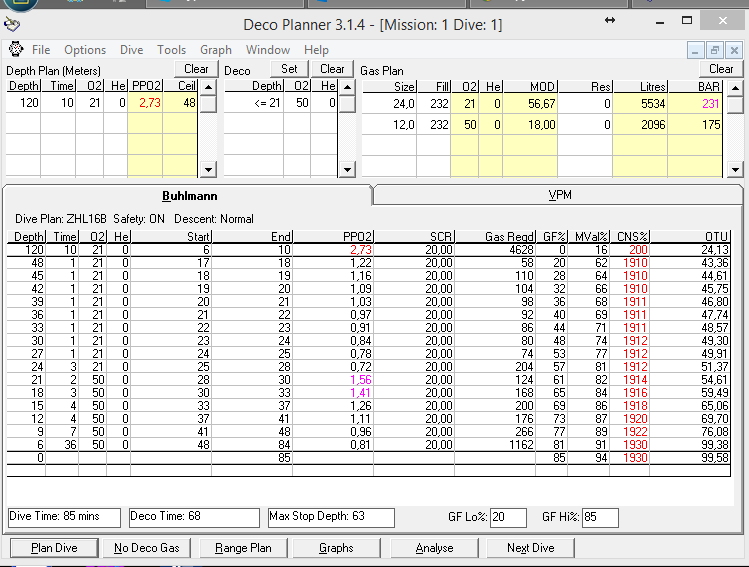Image resolution: width=749 pixels, height=567 pixels.
Task: Select CNS% value 200
Action: click(630, 250)
